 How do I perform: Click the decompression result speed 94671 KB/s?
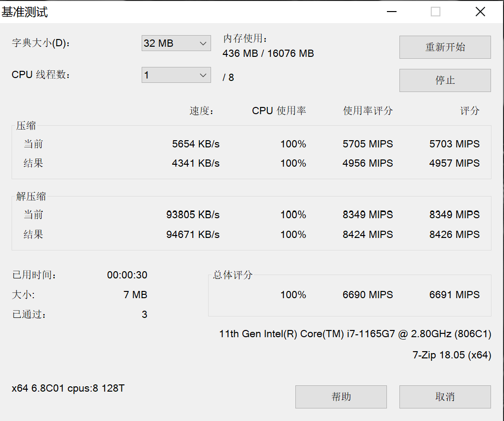tap(193, 235)
